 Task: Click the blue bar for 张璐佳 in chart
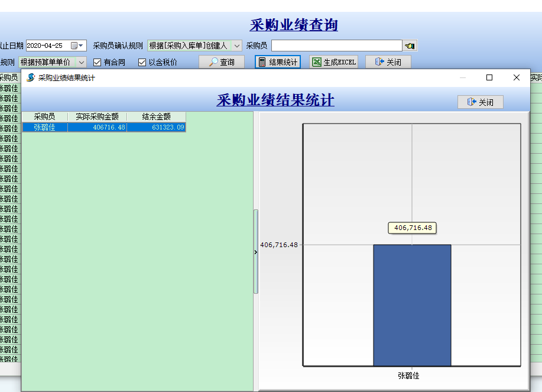click(x=411, y=304)
